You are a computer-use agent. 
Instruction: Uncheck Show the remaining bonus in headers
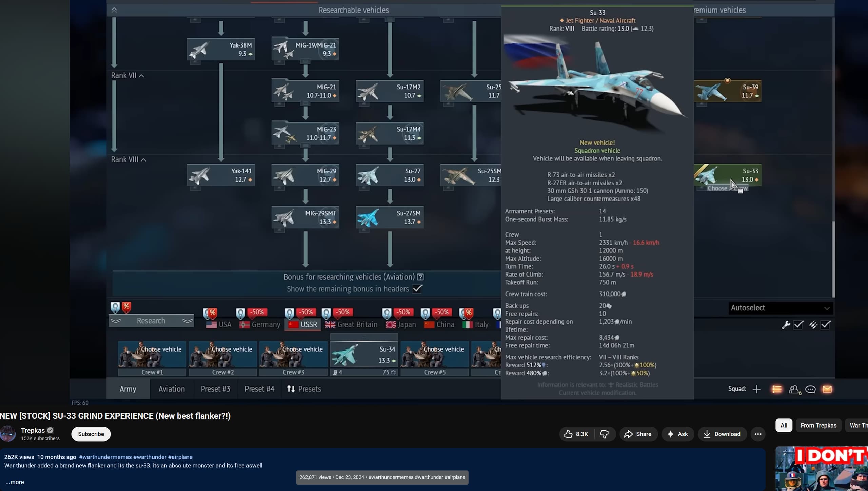[x=417, y=289]
